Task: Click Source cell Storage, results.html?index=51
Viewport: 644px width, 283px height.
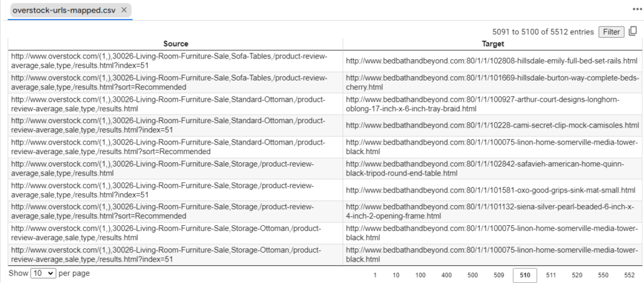Action: [x=175, y=190]
